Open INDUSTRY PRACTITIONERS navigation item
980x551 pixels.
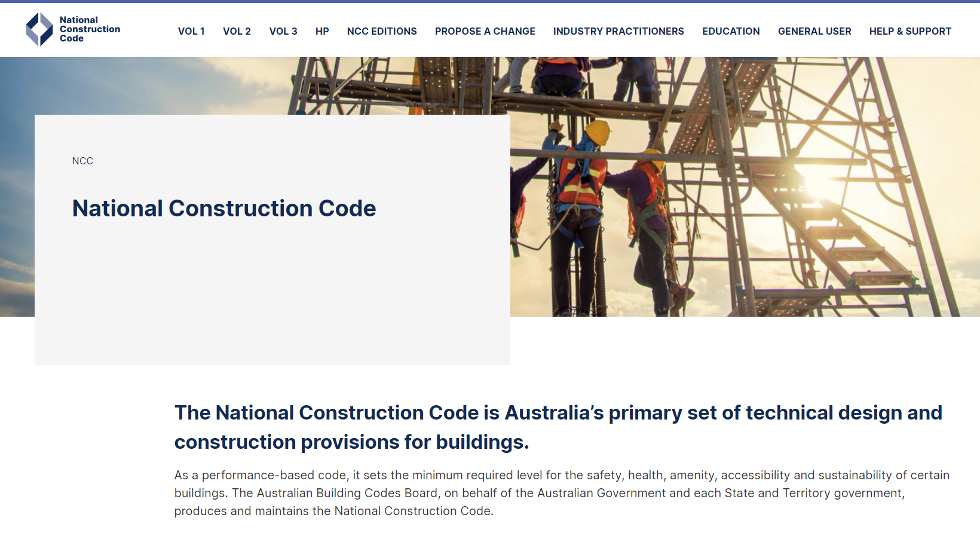[x=618, y=31]
